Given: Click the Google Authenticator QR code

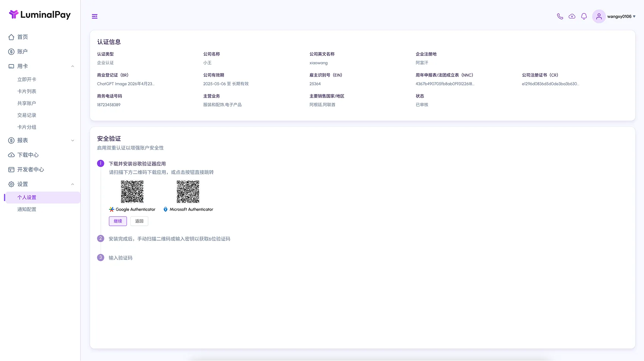Looking at the screenshot, I should [132, 192].
